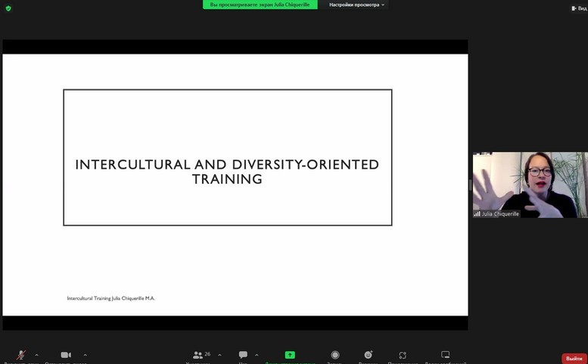Expand video options arrow next to camera

point(85,355)
